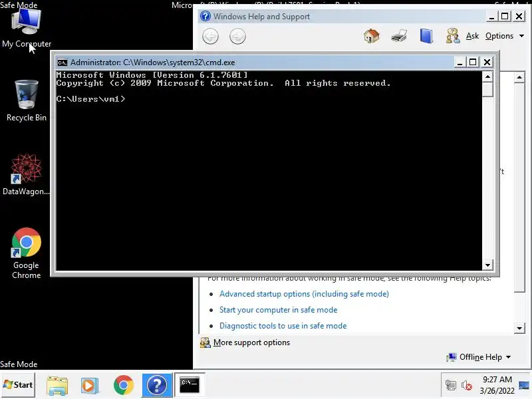
Task: Show the clock and date
Action: [497, 385]
